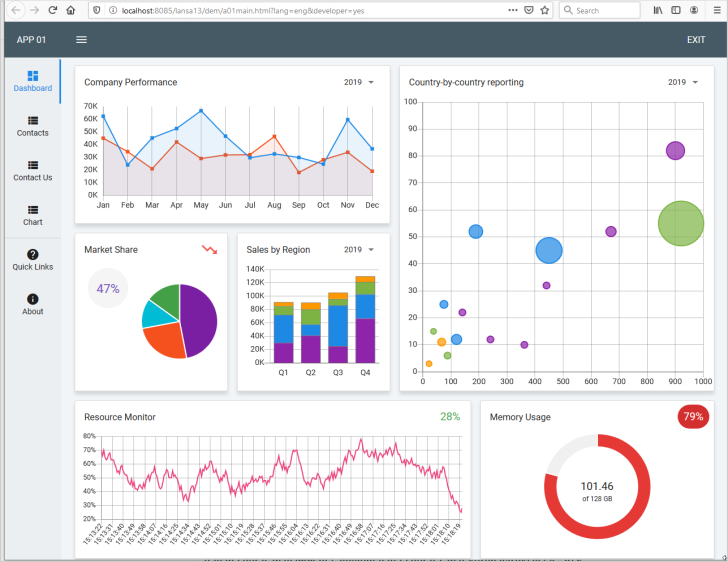Open the Contact Us sidebar icon
Screen dimensions: 728x562
click(x=33, y=165)
